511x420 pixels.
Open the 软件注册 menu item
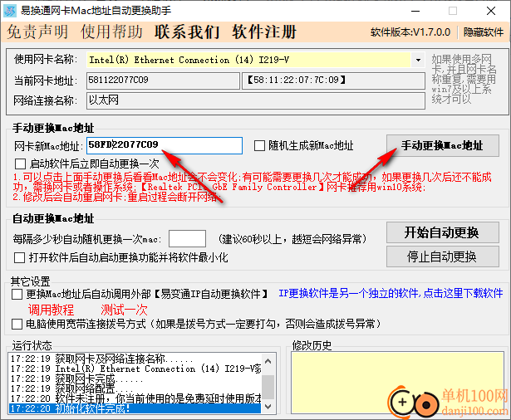[x=264, y=32]
